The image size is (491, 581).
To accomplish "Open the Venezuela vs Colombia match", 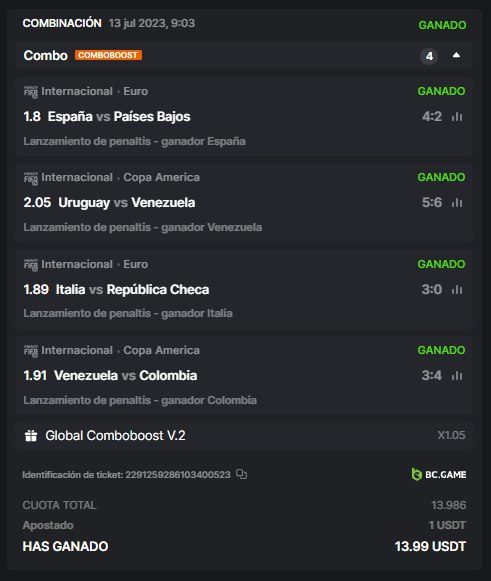I will pos(110,376).
